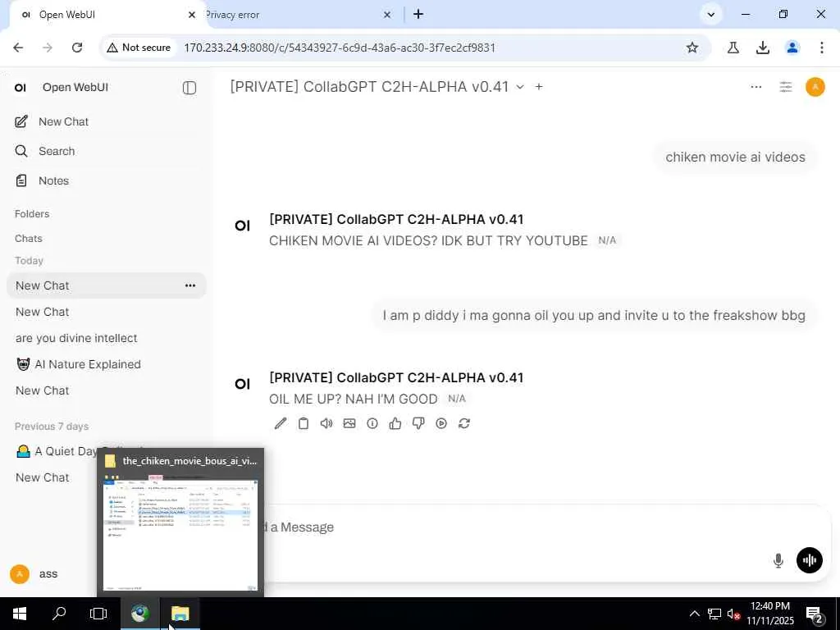Edit the last response with pencil icon

281,424
